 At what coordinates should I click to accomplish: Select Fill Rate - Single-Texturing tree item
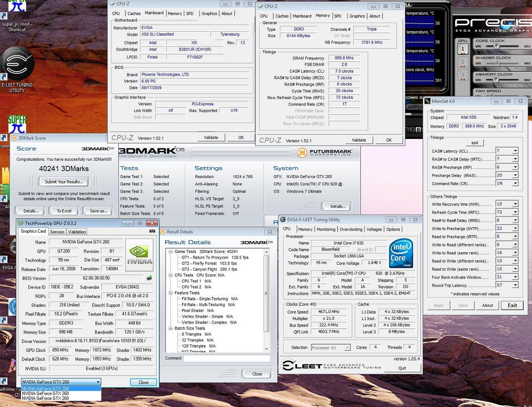(x=210, y=299)
